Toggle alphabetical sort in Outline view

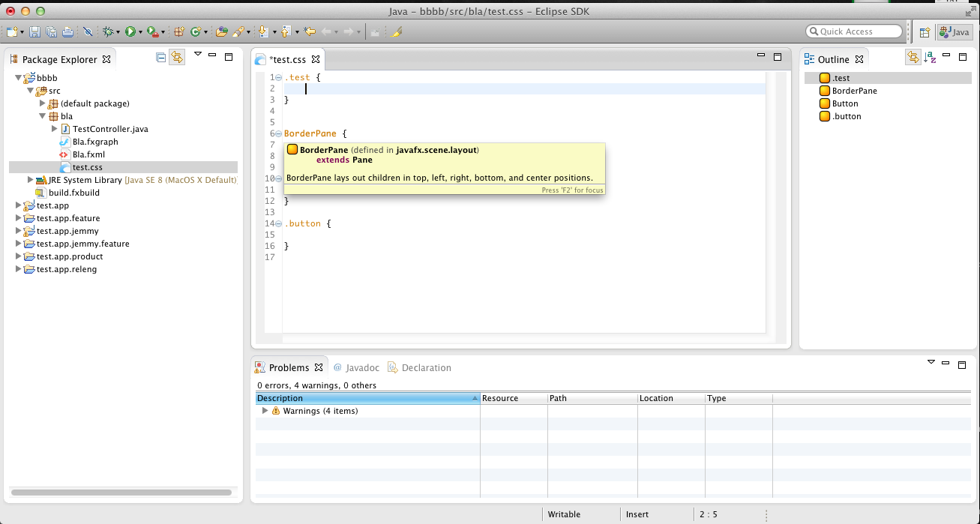point(930,58)
